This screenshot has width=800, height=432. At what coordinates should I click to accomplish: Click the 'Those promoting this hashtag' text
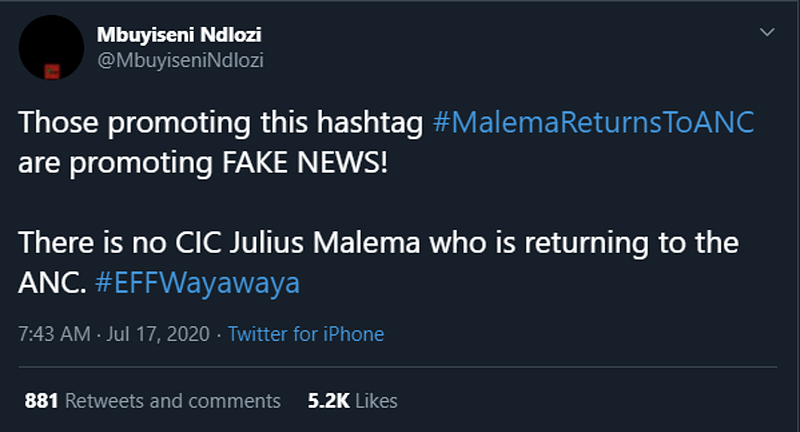[x=221, y=122]
